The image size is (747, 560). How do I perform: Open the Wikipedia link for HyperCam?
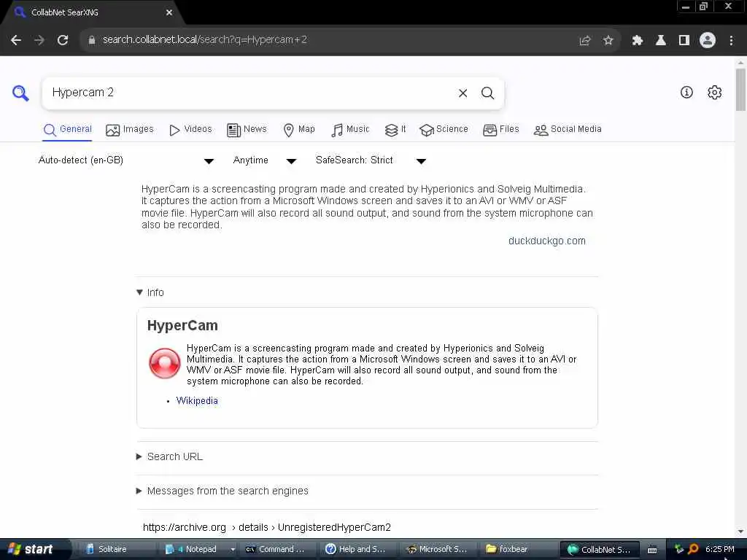[197, 401]
